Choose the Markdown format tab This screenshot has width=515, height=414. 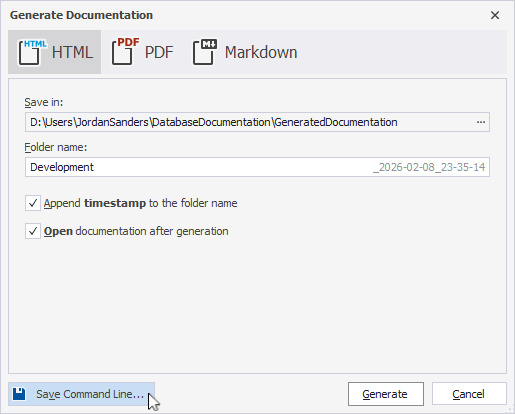[x=245, y=52]
